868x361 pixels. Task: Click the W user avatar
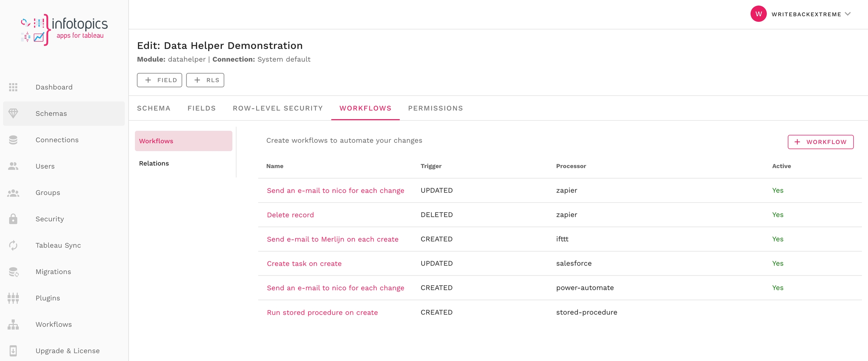point(758,14)
